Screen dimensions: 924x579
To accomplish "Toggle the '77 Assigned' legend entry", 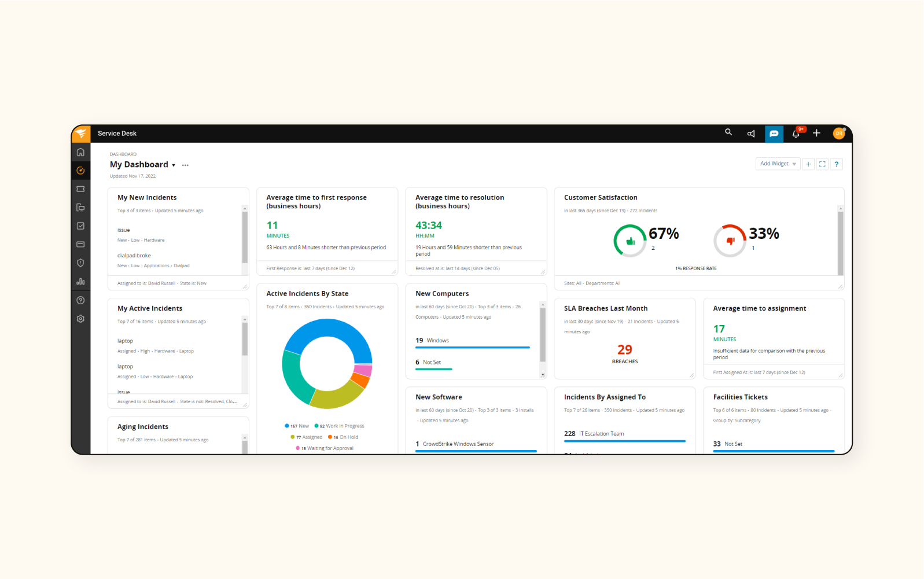I will 307,437.
